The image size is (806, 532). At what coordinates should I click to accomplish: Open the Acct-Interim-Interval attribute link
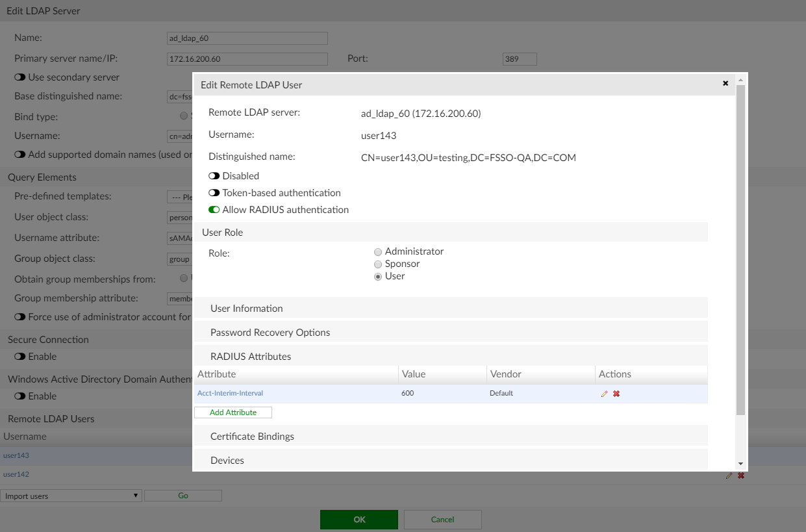230,394
